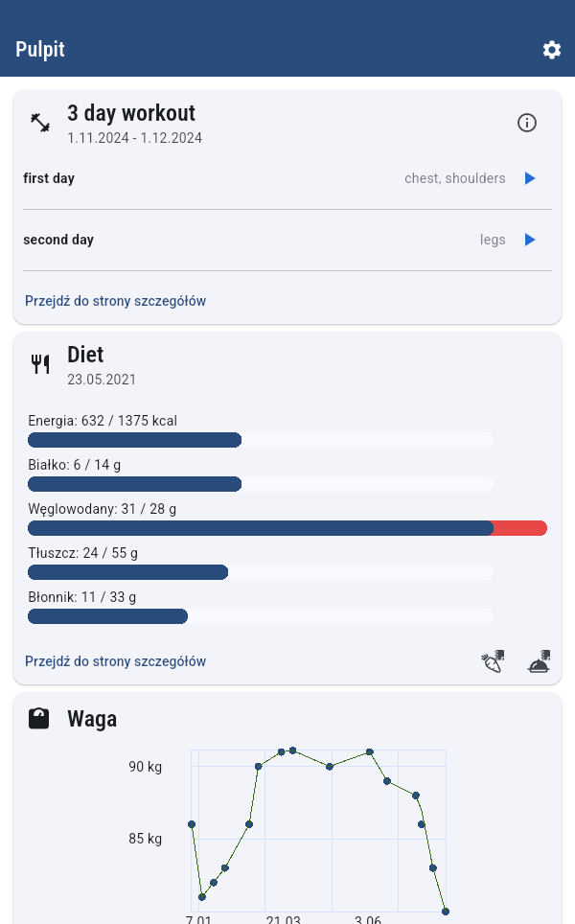575x924 pixels.
Task: Click the Diet card heading
Action: click(x=85, y=355)
